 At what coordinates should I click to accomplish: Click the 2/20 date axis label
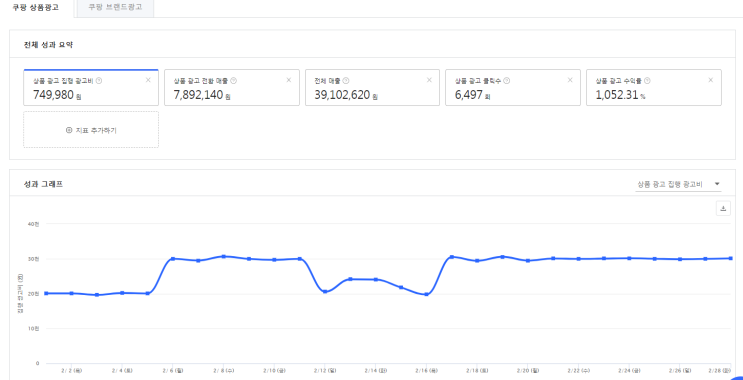[x=528, y=370]
